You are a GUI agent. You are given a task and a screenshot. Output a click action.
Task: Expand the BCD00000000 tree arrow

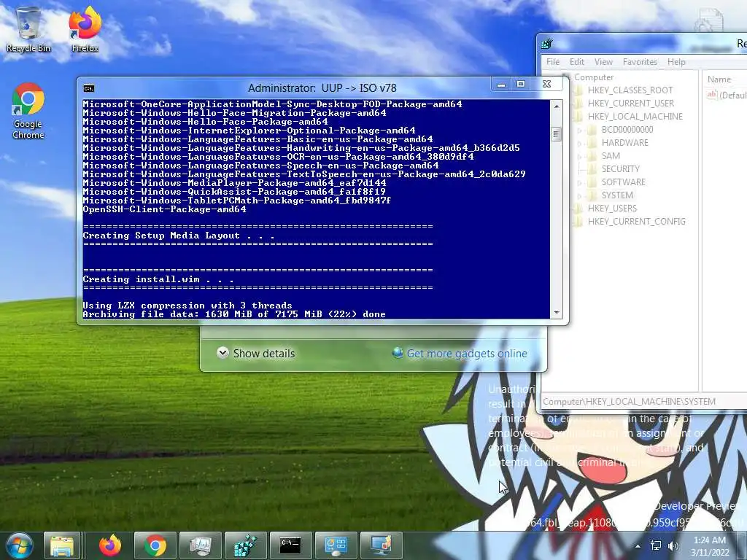click(x=580, y=130)
